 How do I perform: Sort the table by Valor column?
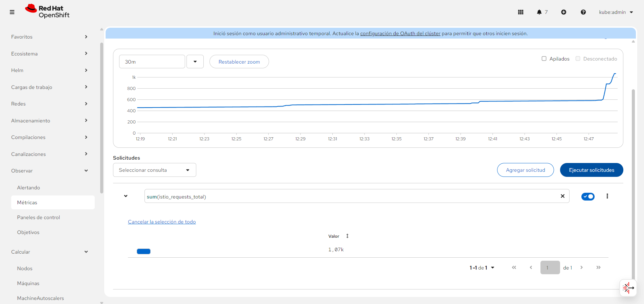pyautogui.click(x=347, y=236)
